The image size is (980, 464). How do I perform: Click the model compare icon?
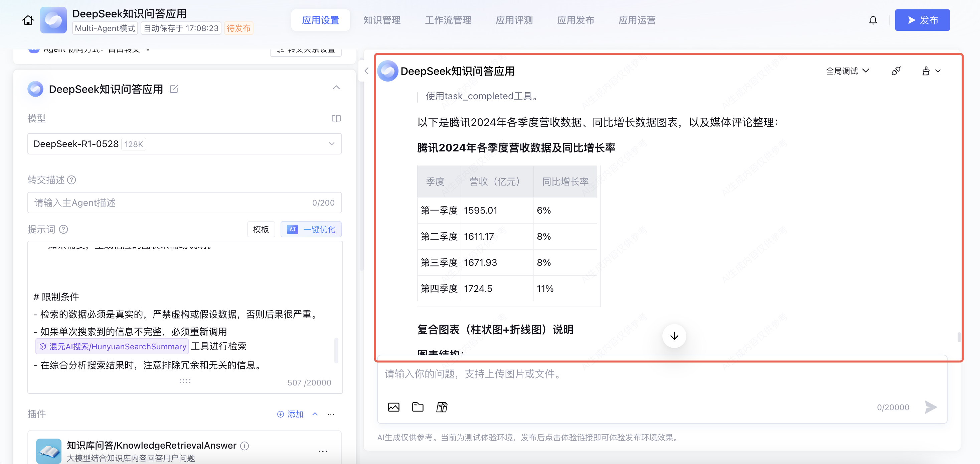coord(336,118)
